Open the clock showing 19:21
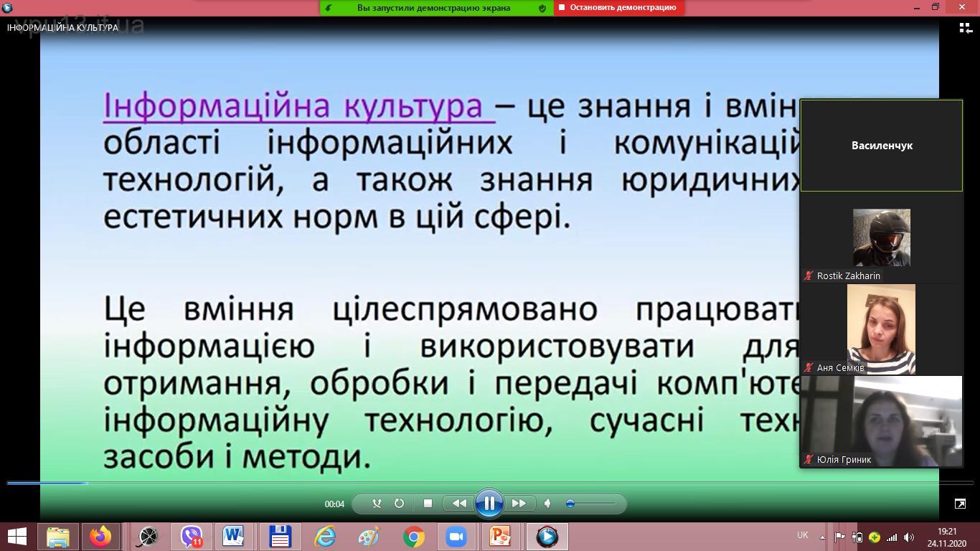This screenshot has height=551, width=980. [947, 537]
